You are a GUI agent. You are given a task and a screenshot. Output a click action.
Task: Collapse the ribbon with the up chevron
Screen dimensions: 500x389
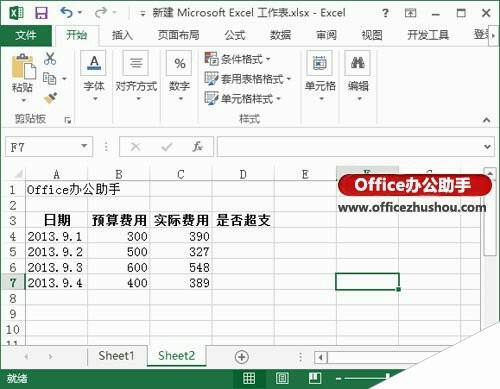tap(487, 120)
